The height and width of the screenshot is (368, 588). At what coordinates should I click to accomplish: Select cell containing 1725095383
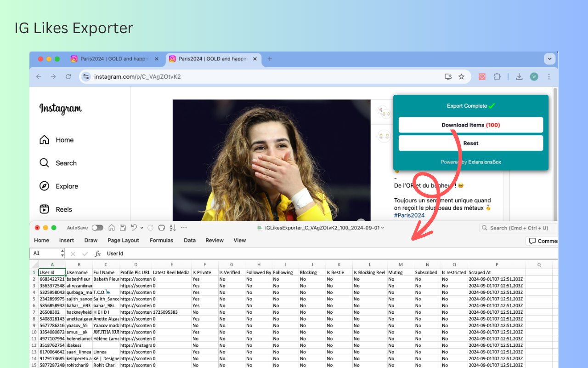coord(171,312)
